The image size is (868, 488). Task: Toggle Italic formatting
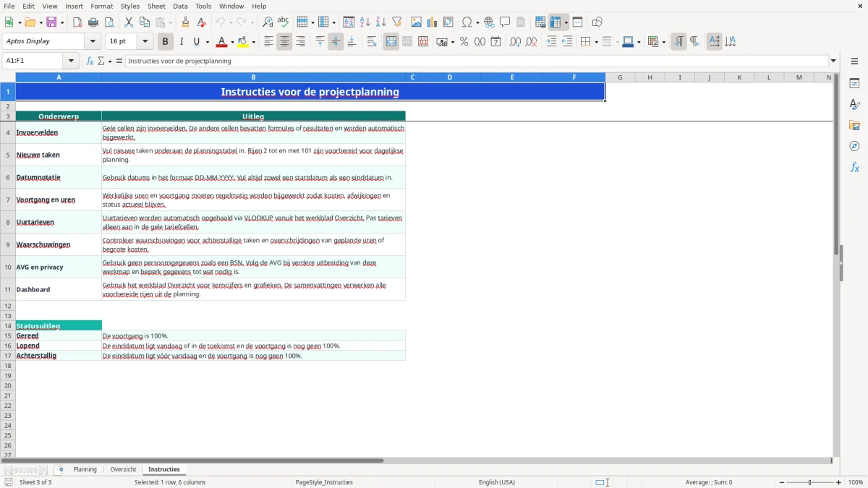pos(182,42)
